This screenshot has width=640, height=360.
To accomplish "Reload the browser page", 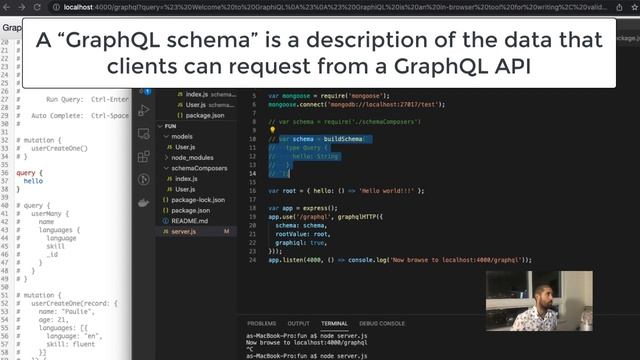I will pos(37,7).
